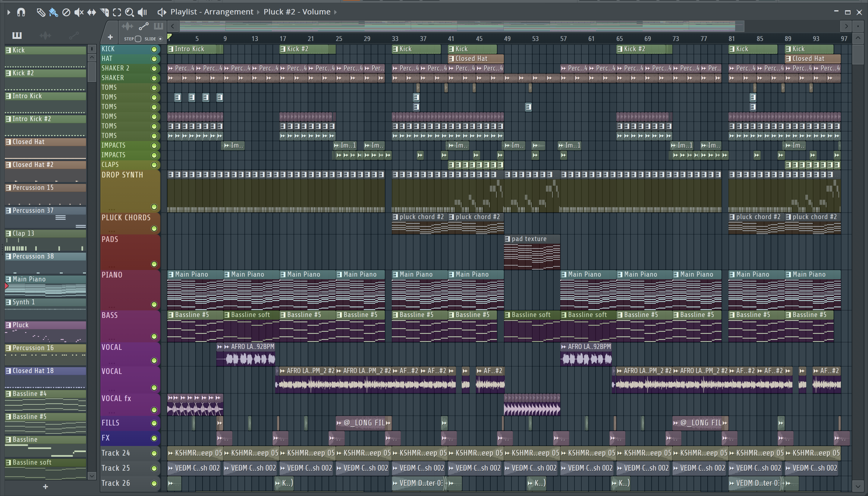Viewport: 868px width, 496px height.
Task: Mute the PADS track
Action: [x=154, y=264]
